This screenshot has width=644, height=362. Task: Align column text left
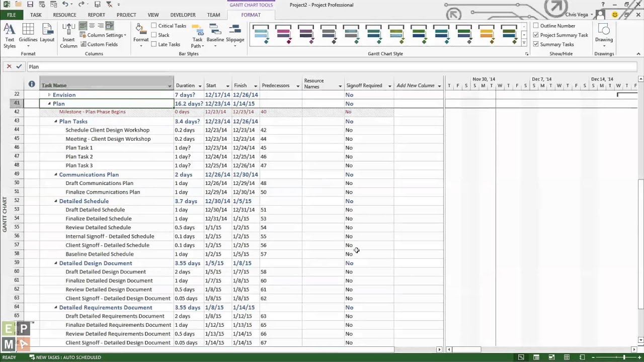click(83, 26)
